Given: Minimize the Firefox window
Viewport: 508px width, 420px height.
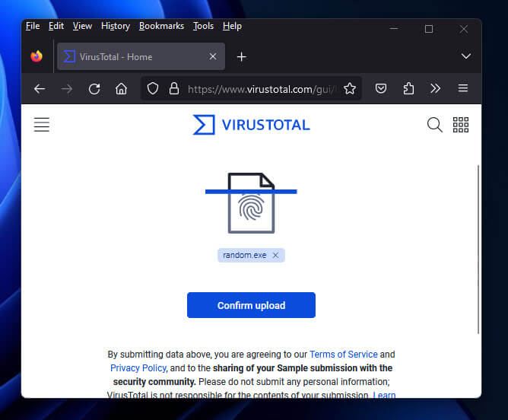Looking at the screenshot, I should pos(394,29).
